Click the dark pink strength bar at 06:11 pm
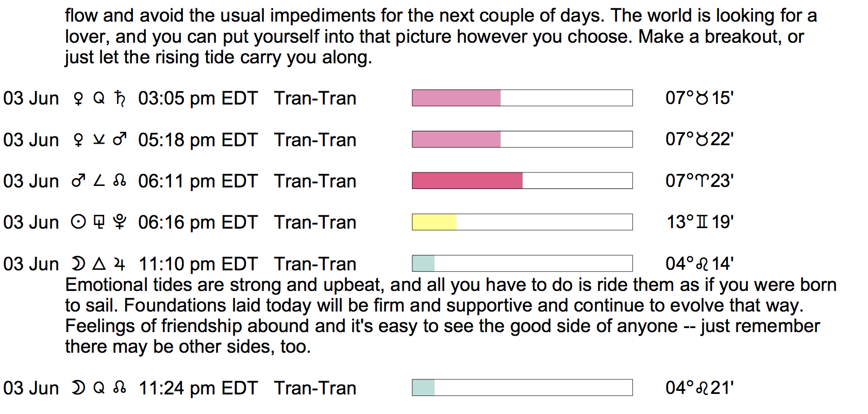 click(x=467, y=181)
